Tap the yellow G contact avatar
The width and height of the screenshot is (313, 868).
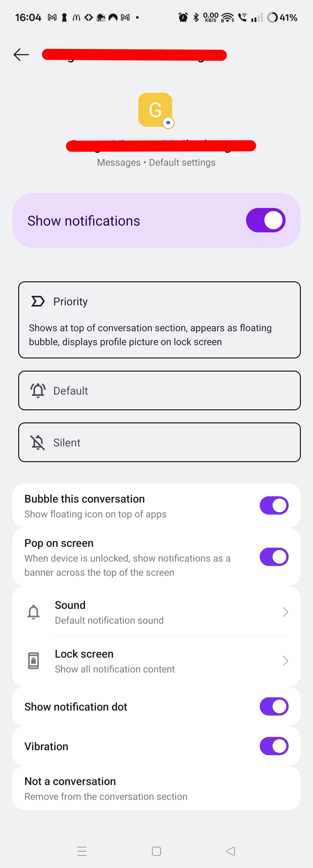pyautogui.click(x=155, y=110)
